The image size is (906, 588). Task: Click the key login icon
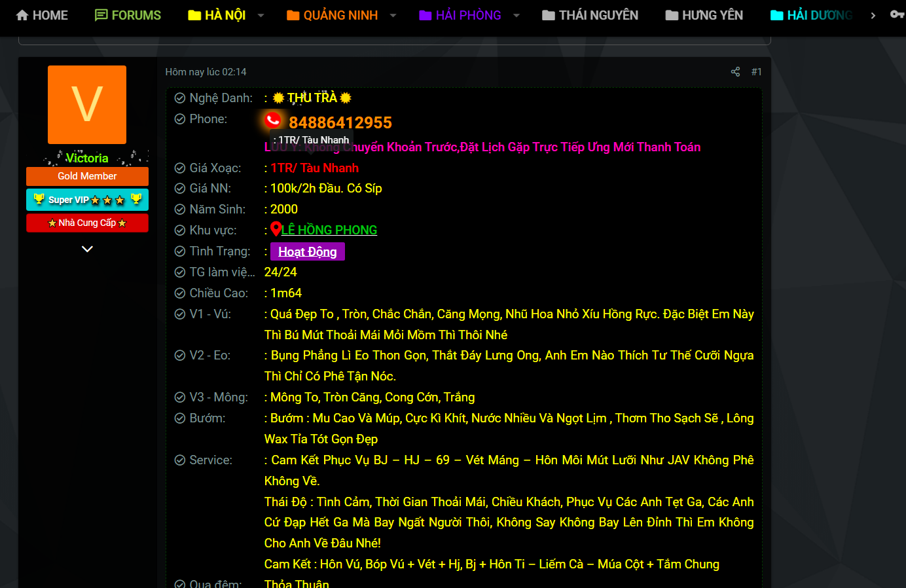(x=897, y=14)
